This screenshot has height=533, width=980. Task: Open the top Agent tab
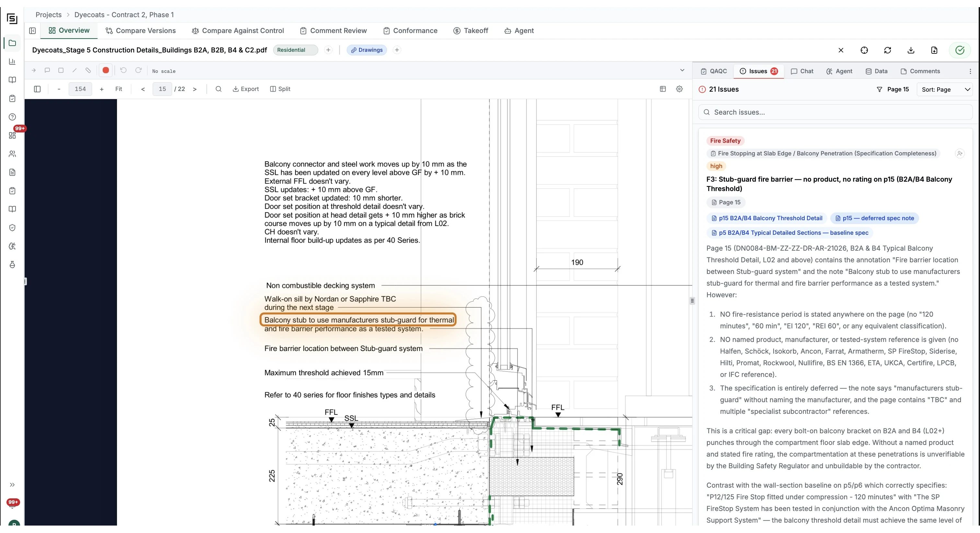pyautogui.click(x=519, y=31)
